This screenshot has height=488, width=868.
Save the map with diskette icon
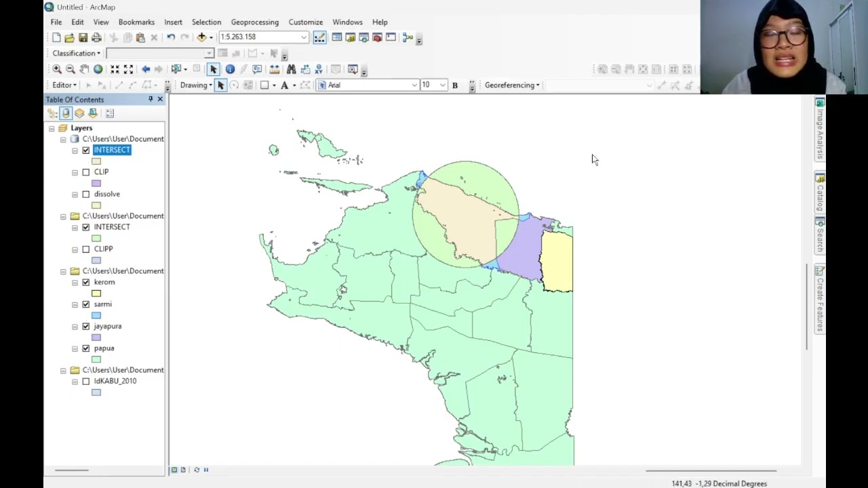click(x=83, y=37)
